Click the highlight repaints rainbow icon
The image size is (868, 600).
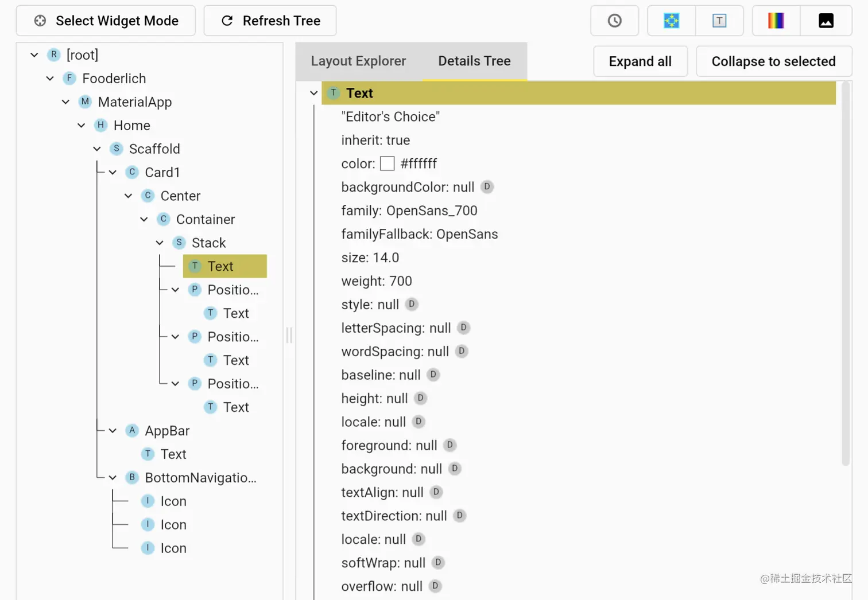coord(776,21)
